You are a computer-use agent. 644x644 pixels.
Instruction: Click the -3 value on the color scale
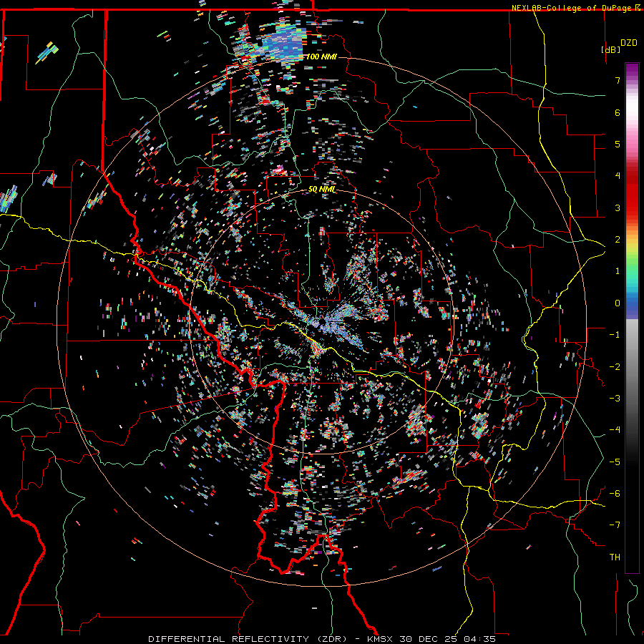point(615,399)
